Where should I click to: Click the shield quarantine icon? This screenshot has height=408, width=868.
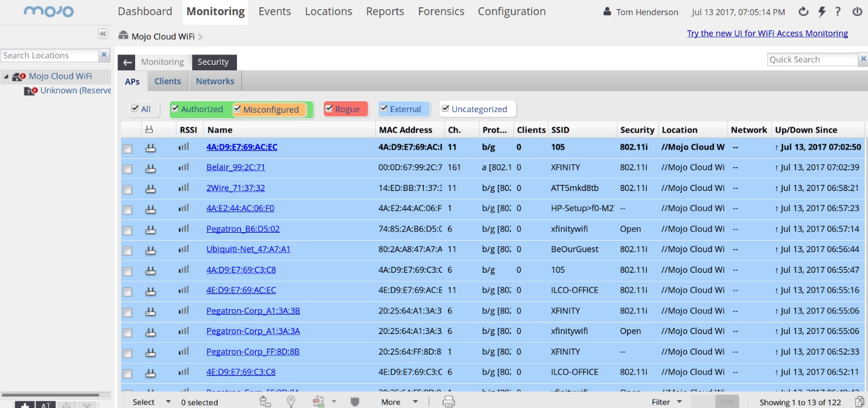[355, 401]
